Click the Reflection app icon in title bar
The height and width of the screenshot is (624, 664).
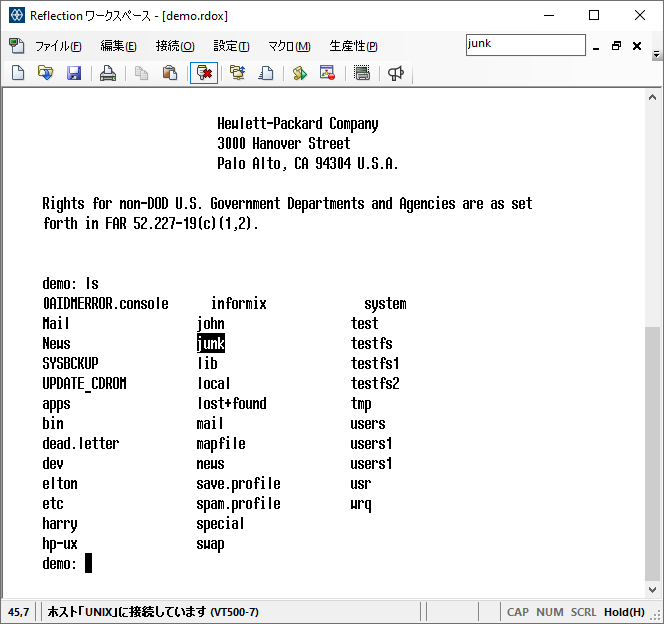[17, 16]
